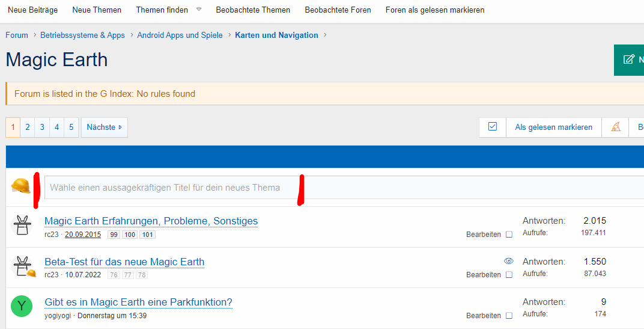Screen dimensions: 644x329
Task: Select Neue Beiträge in the top menu
Action: [x=32, y=10]
